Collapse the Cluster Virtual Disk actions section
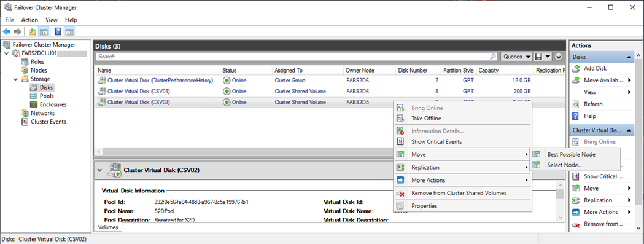The height and width of the screenshot is (244, 644). pos(628,130)
